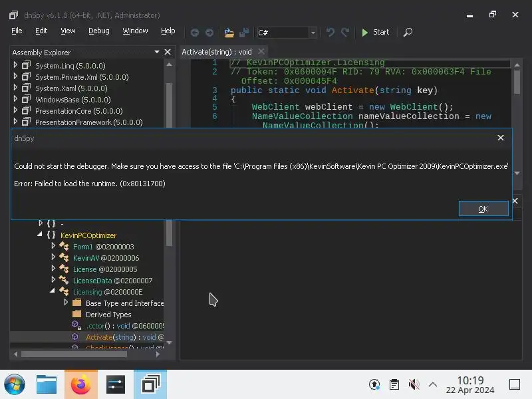532x399 pixels.
Task: Click the License class icon
Action: tap(64, 269)
